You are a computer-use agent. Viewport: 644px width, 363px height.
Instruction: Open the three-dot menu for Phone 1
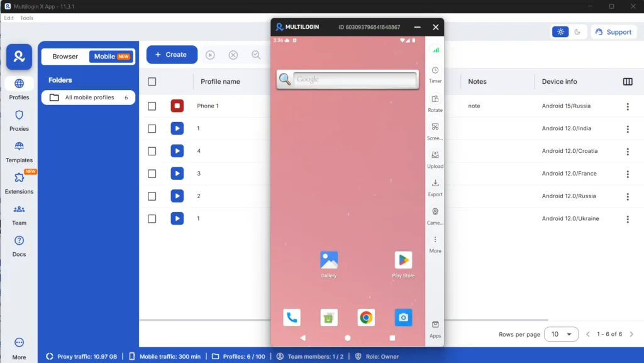pos(628,106)
